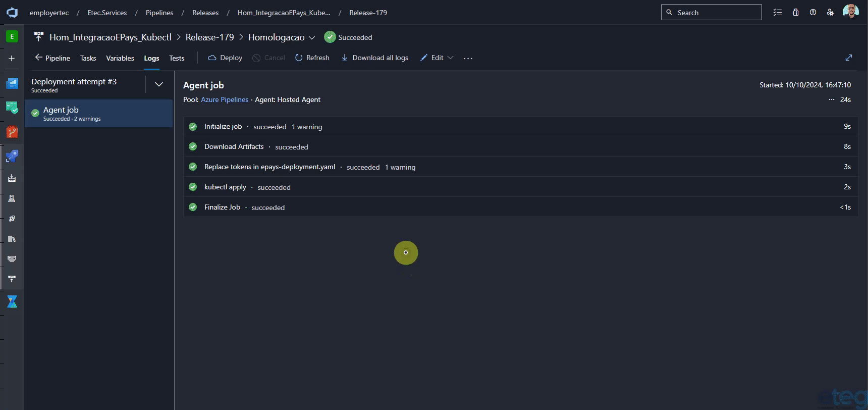Go back to the Pipeline view
This screenshot has height=410, width=868.
click(x=52, y=58)
